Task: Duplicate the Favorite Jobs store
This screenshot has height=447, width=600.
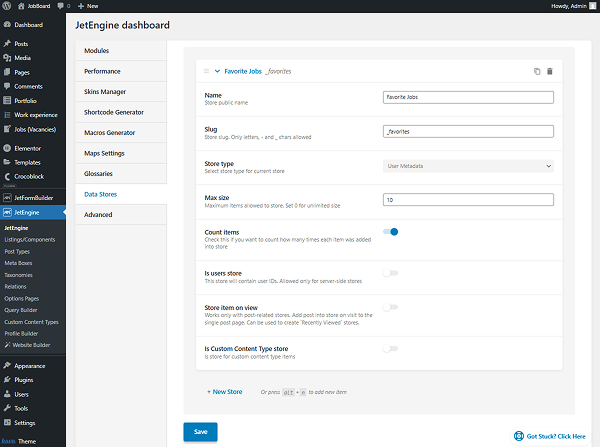Action: click(537, 71)
